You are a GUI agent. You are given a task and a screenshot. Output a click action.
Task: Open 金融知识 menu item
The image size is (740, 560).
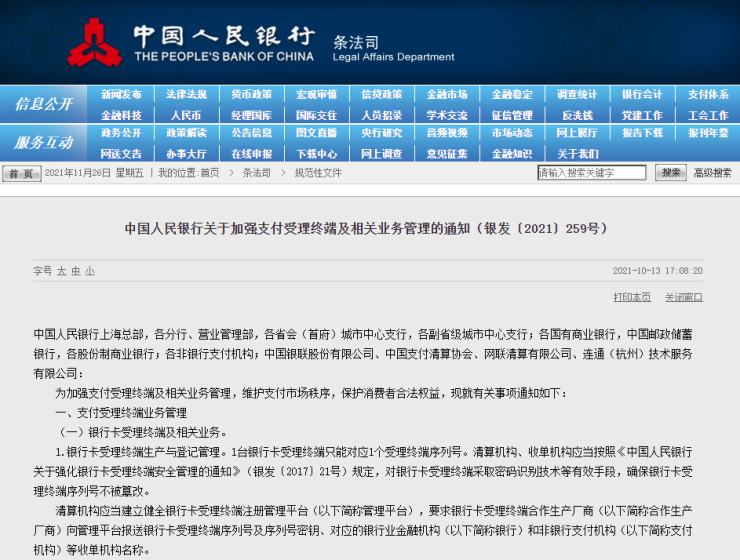pyautogui.click(x=512, y=154)
